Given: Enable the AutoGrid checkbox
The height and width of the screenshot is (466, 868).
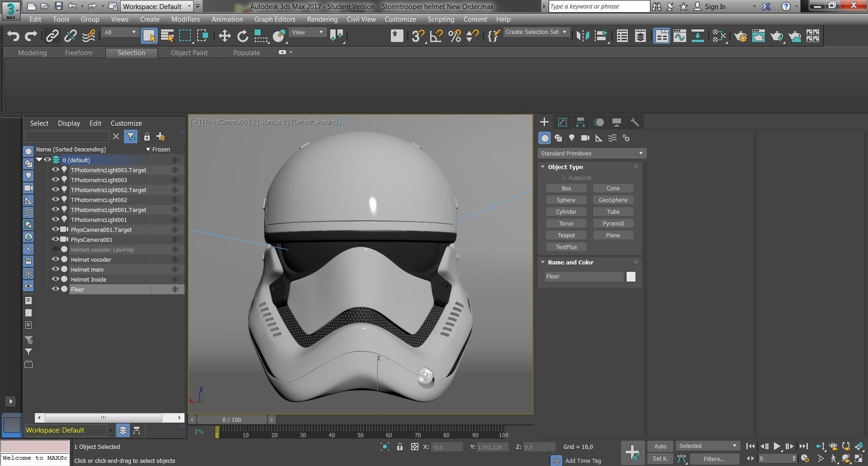Looking at the screenshot, I should 564,178.
